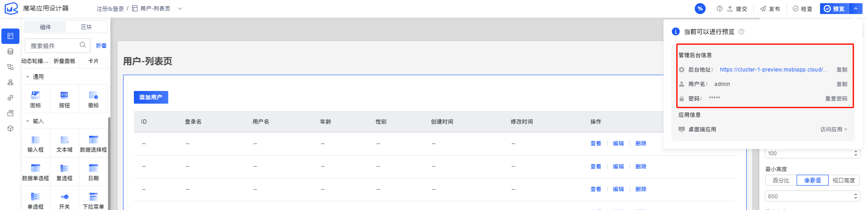Select the 像素值 unit option

(x=812, y=180)
